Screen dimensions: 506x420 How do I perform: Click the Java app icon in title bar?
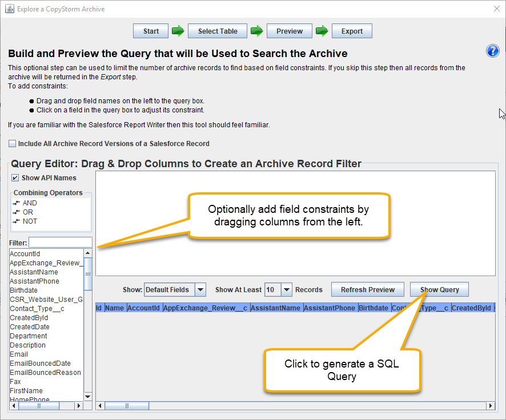pyautogui.click(x=9, y=9)
